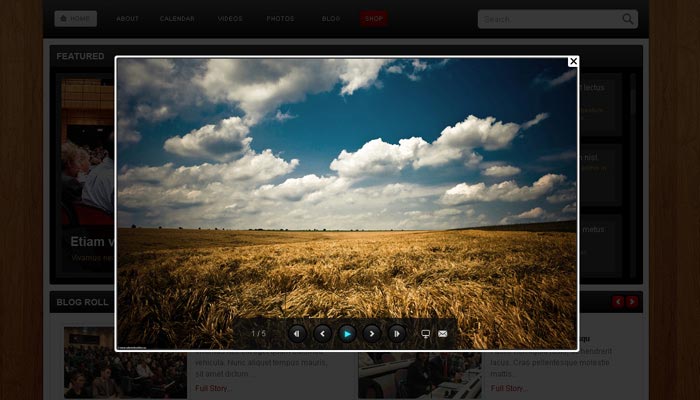Follow the Full Story link under 'mattis'
700x400 pixels.
[508, 388]
